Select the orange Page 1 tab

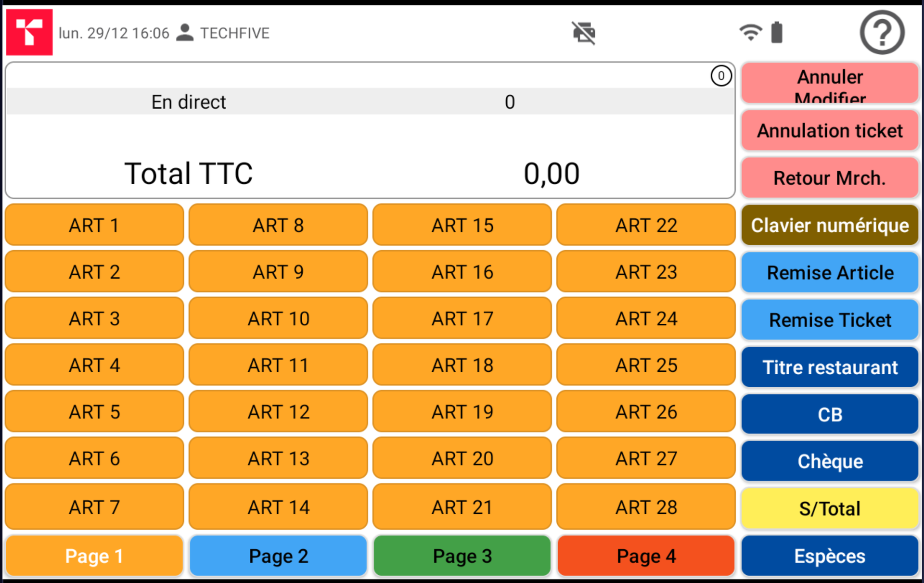pyautogui.click(x=94, y=556)
